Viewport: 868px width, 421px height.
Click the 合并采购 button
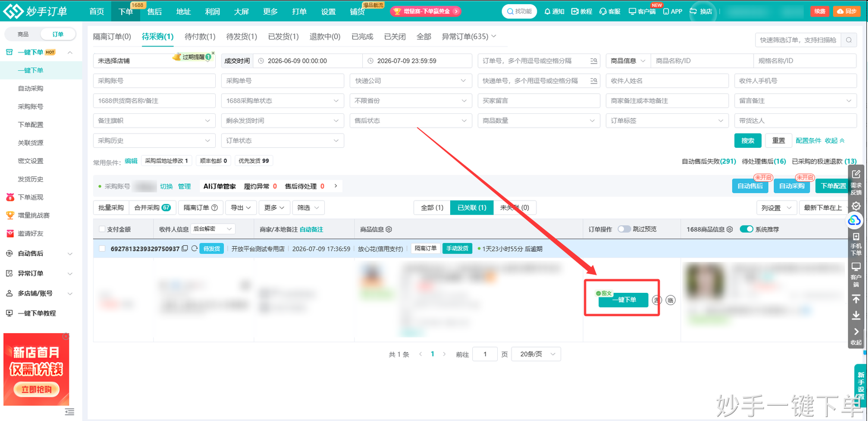coord(152,208)
